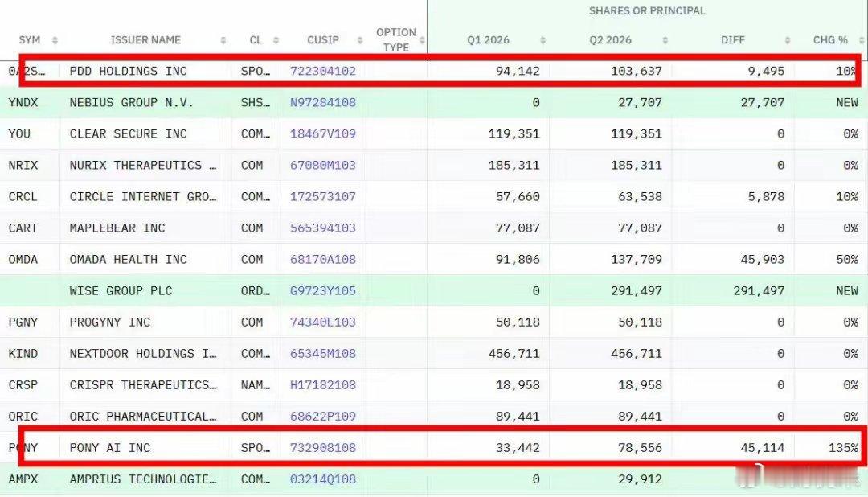
Task: Click the ISSUER NAME column header
Action: click(x=145, y=40)
